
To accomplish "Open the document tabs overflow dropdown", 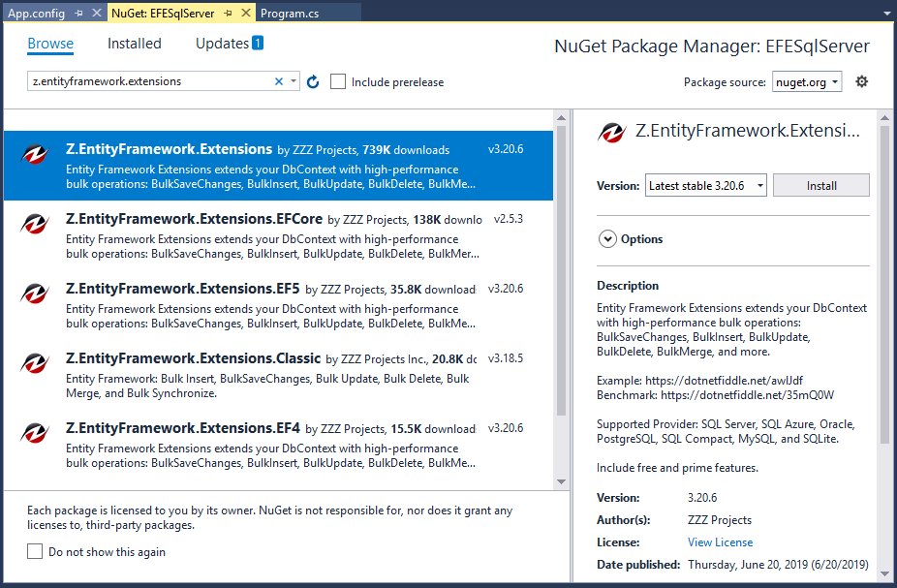I will pyautogui.click(x=886, y=14).
